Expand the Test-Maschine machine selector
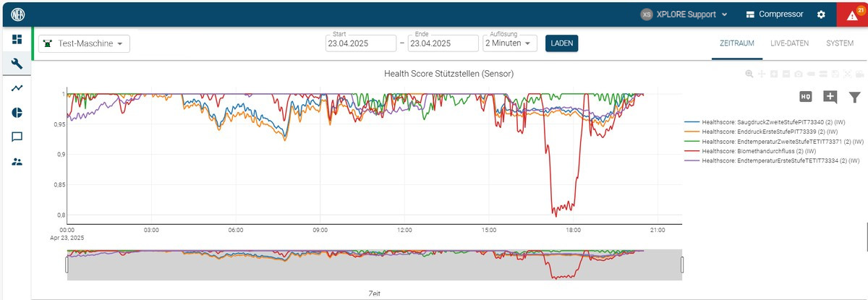Viewport: 868px width, 300px height. pos(84,43)
